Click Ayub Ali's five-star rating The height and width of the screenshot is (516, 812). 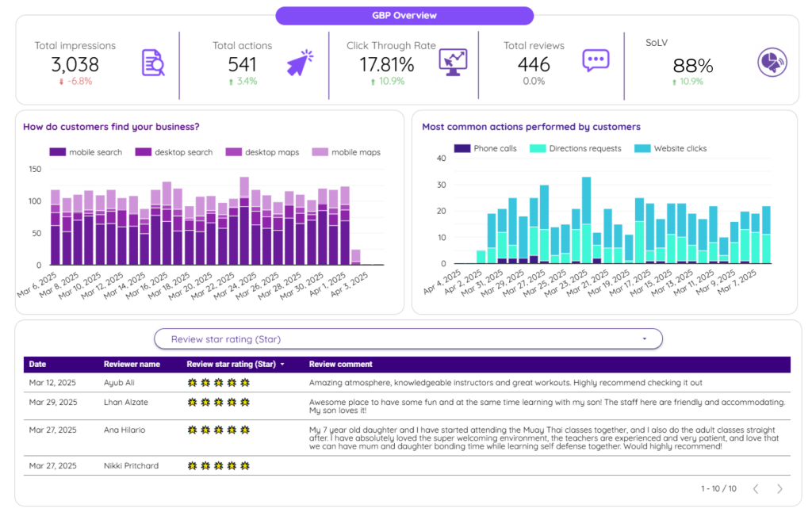[x=219, y=382]
